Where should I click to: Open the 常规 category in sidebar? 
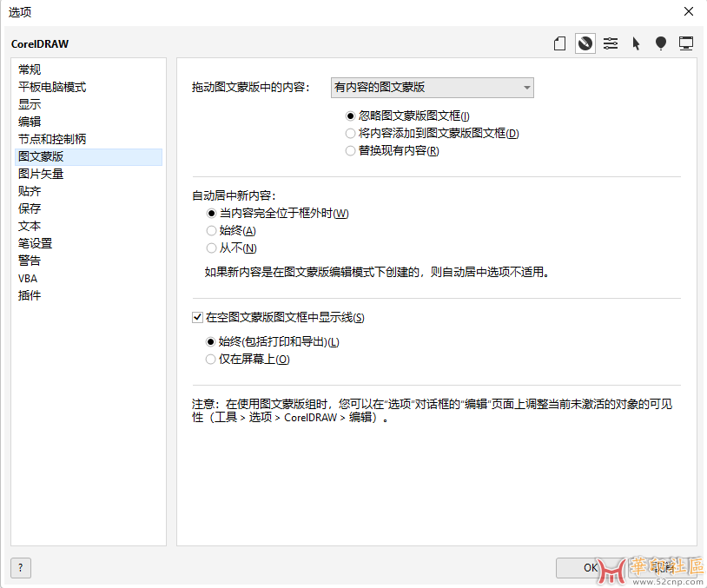click(x=89, y=69)
